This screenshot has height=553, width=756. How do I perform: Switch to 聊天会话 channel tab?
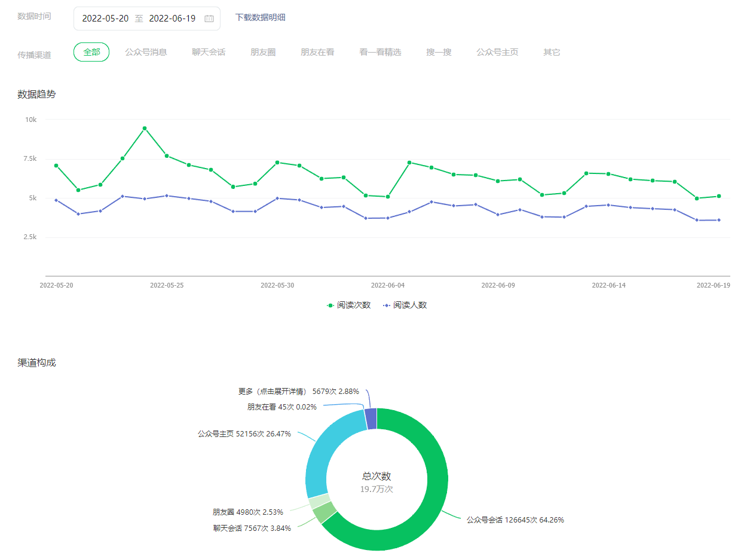click(x=209, y=52)
